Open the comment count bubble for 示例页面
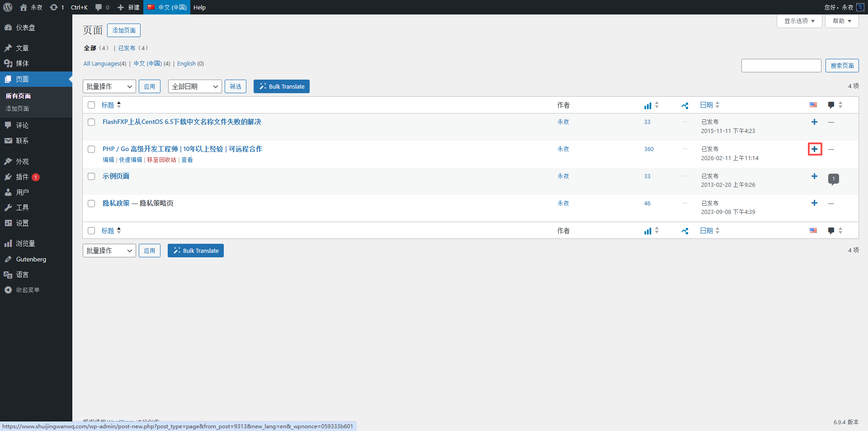This screenshot has height=431, width=868. click(x=834, y=179)
